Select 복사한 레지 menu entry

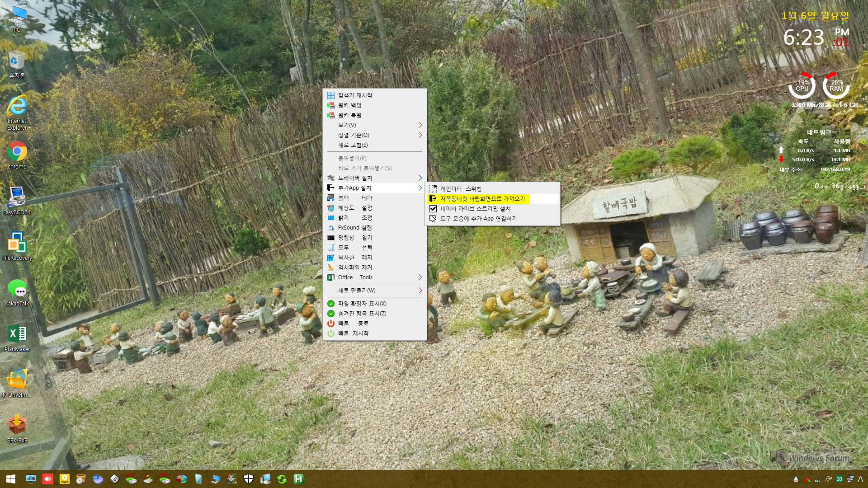[374, 258]
